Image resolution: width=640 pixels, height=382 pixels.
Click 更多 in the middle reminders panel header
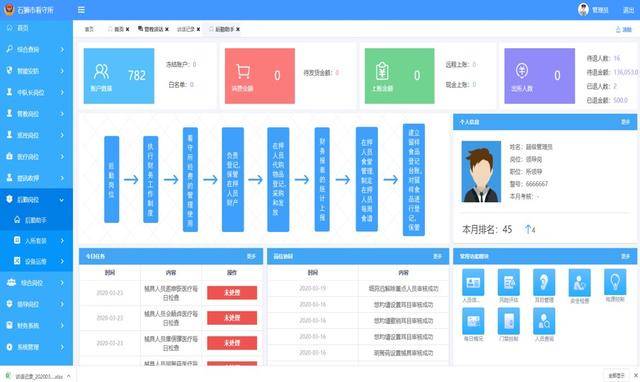click(437, 256)
